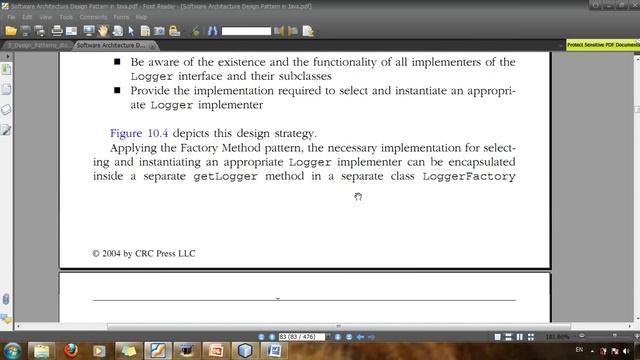Open a file with the folder icon
This screenshot has height=360, width=640.
tap(11, 31)
